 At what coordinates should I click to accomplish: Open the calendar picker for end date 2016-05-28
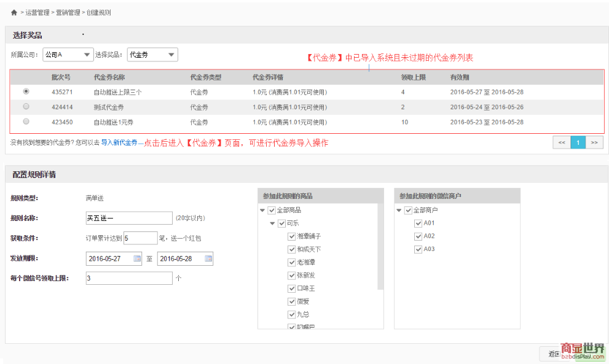(x=208, y=258)
